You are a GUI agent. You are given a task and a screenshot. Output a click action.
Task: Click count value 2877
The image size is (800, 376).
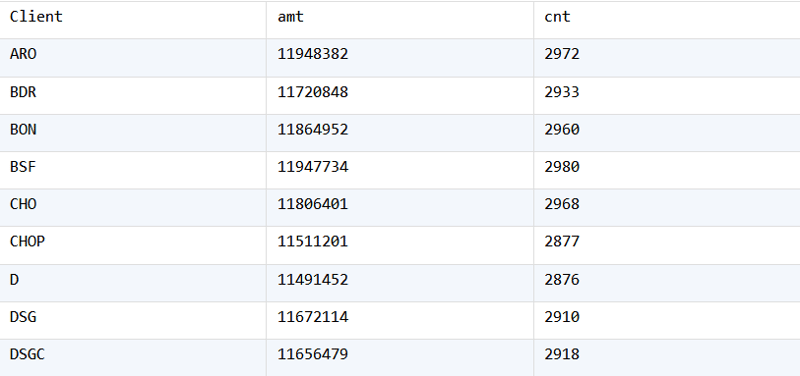point(562,241)
